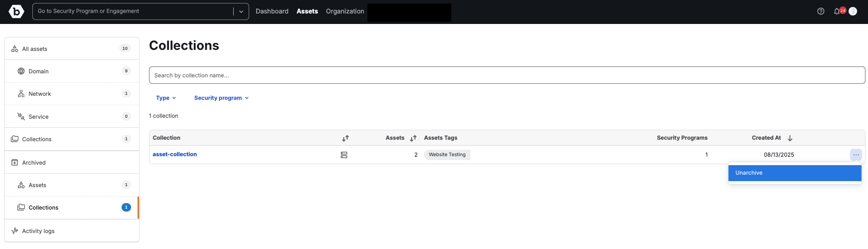Click the Domain globe icon

click(x=21, y=71)
